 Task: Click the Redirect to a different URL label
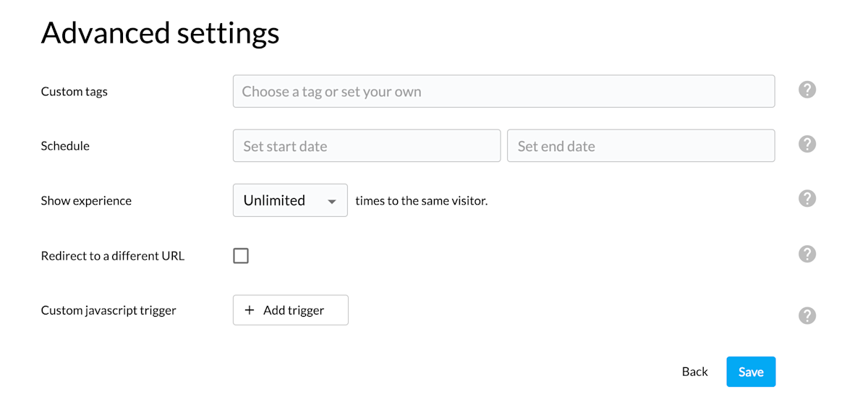click(x=112, y=256)
